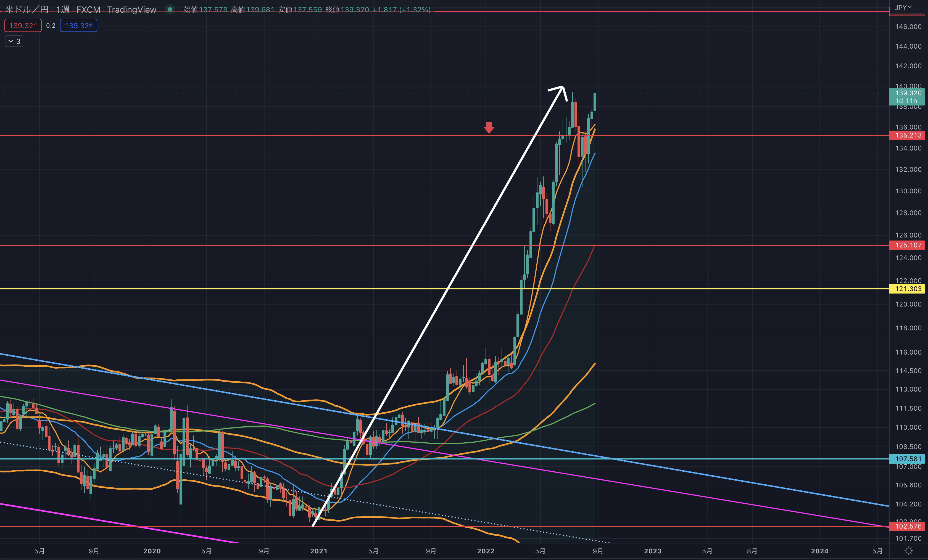Click the 0.2 spread value
928x560 pixels.
pos(51,26)
